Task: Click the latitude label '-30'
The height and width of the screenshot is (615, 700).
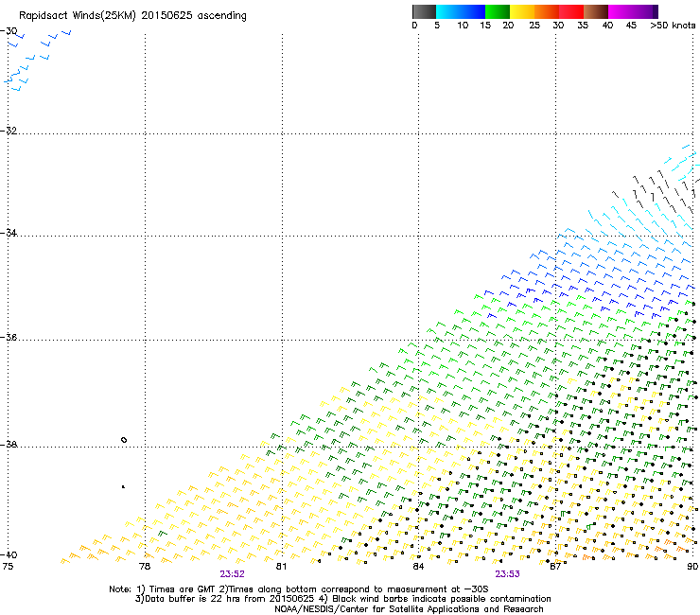Action: (9, 31)
